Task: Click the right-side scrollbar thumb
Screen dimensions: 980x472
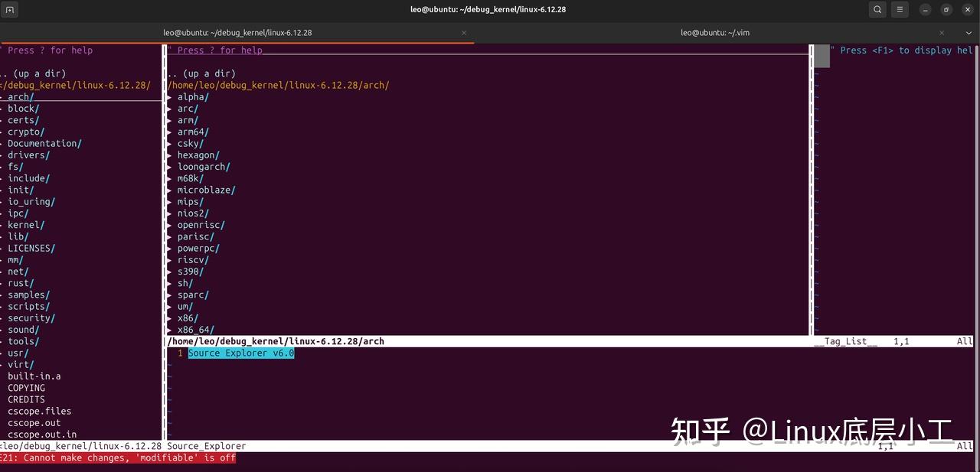Action: pos(820,56)
